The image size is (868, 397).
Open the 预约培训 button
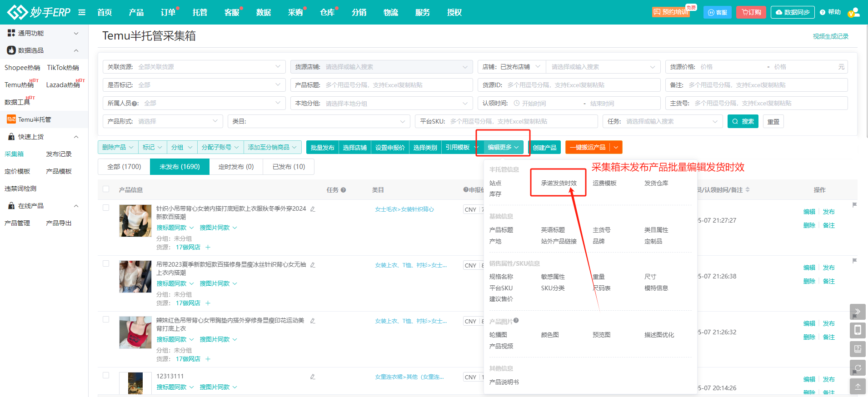(x=671, y=12)
